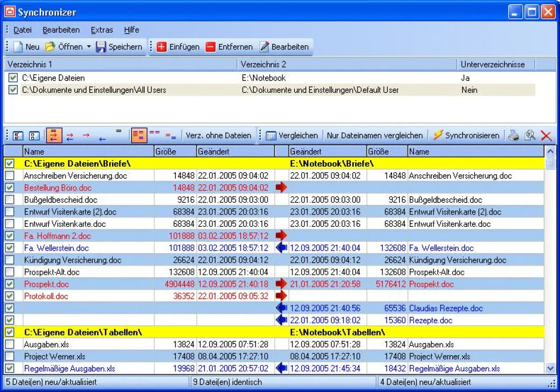Click the Größe column header on the left

(175, 152)
